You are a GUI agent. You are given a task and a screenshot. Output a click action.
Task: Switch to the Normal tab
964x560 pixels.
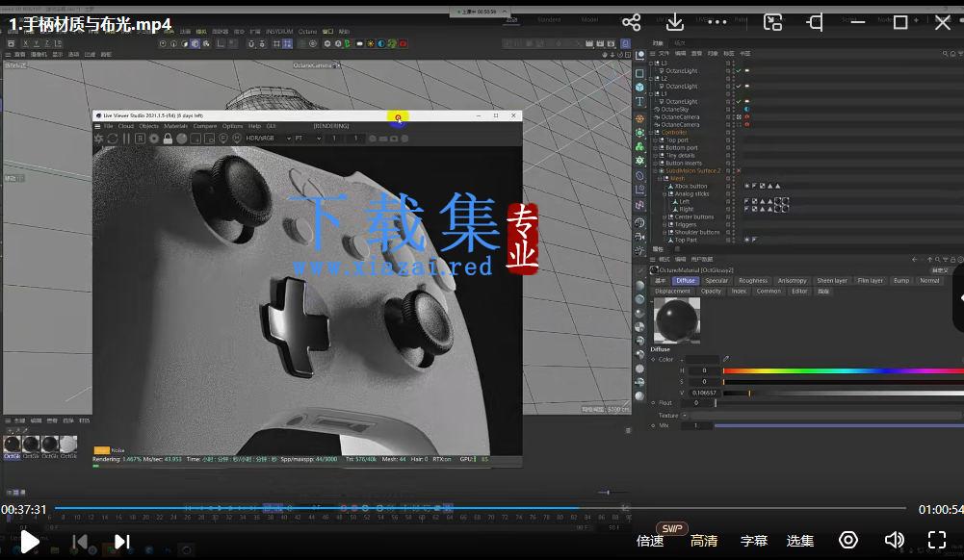pos(929,281)
